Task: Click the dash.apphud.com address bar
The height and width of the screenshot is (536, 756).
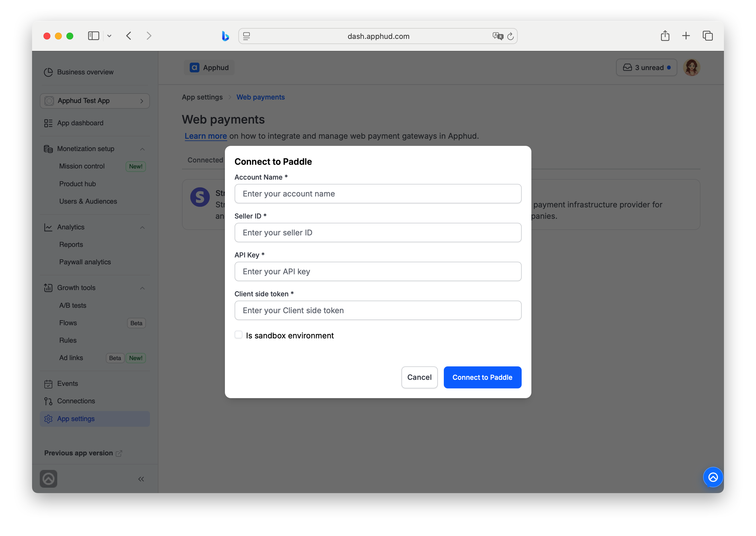Action: 378,36
